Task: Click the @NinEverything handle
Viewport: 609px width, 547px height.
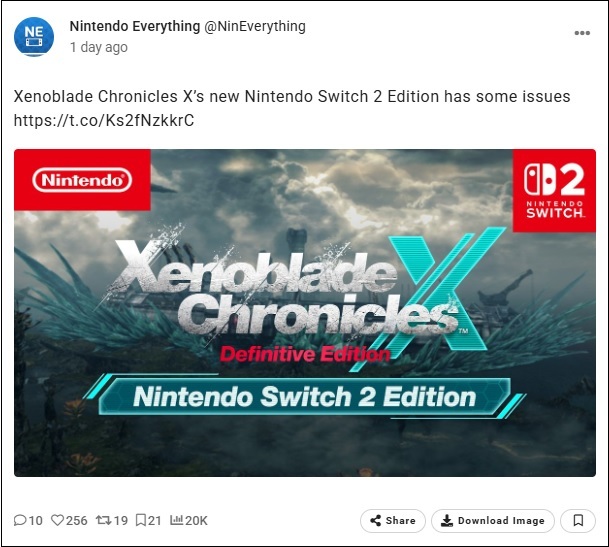Action: click(255, 26)
